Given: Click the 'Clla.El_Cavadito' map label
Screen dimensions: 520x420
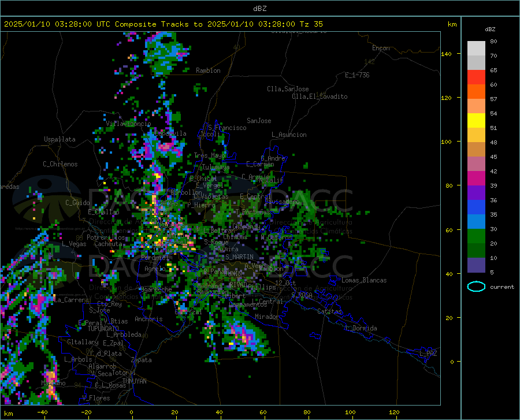Looking at the screenshot, I should point(320,96).
